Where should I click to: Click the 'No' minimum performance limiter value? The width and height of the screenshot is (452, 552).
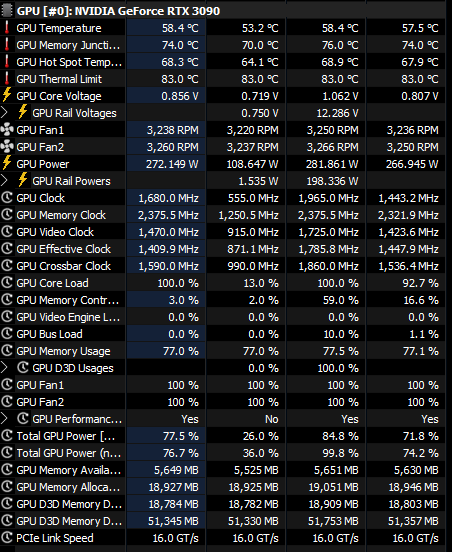coord(272,419)
